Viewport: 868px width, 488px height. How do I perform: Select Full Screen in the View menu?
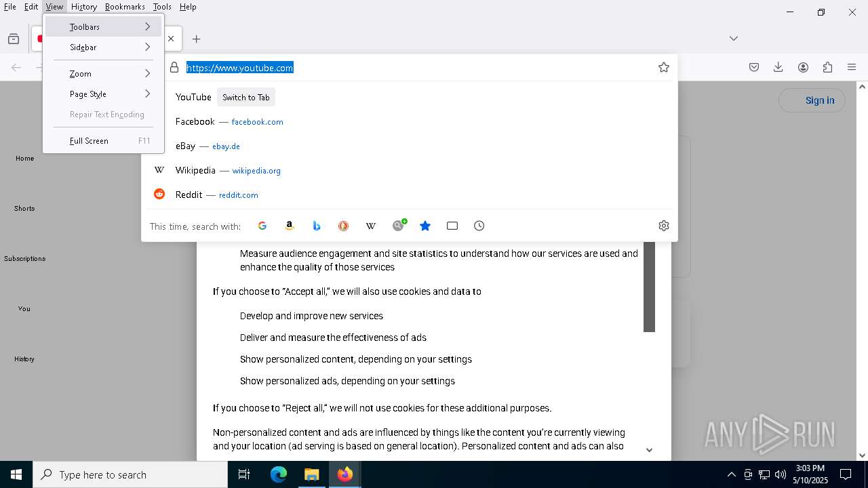pos(103,140)
